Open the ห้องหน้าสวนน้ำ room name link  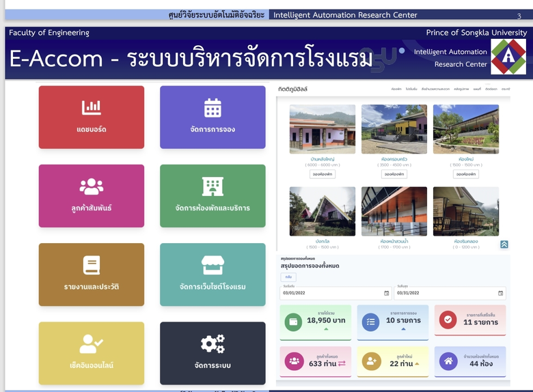coord(394,241)
